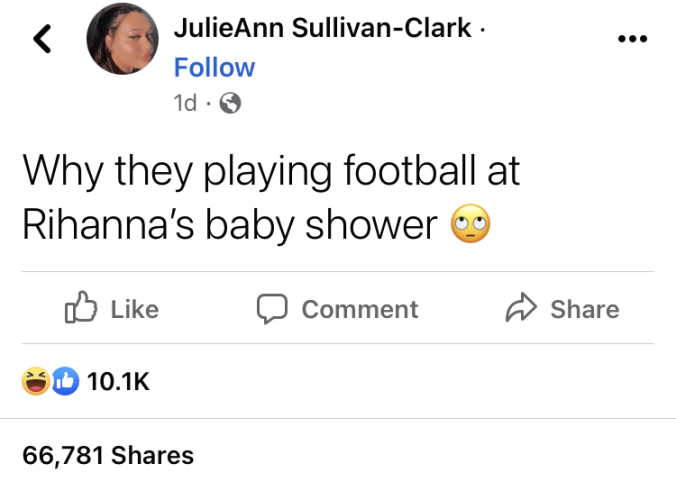Screen dimensions: 676x500
Task: Tap the Share text label
Action: [585, 310]
